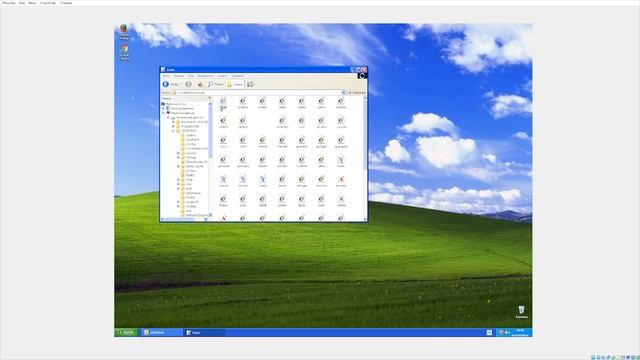Open Файл menu in Fonts window
The height and width of the screenshot is (360, 640).
tap(166, 76)
